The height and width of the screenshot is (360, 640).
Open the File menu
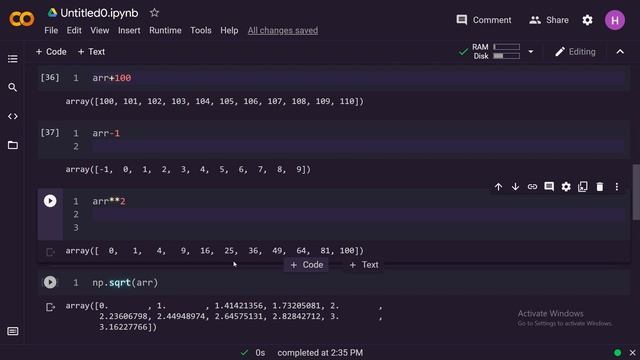[51, 31]
